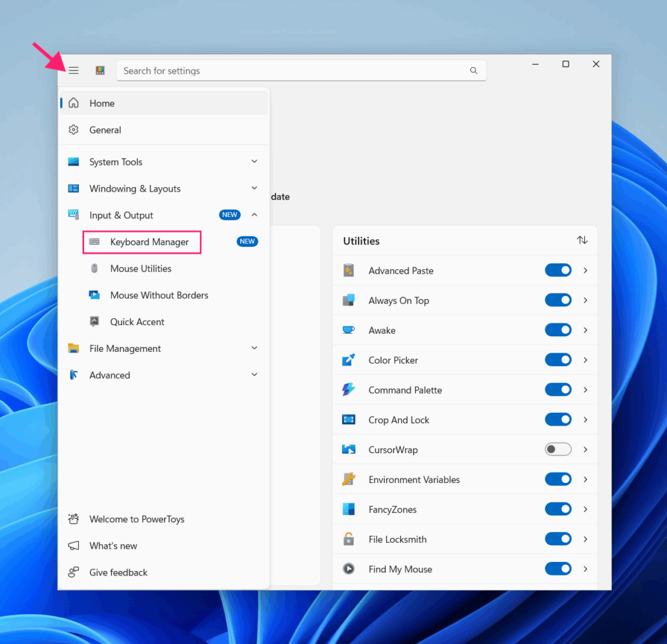Click the Home house icon
667x644 pixels.
click(74, 103)
